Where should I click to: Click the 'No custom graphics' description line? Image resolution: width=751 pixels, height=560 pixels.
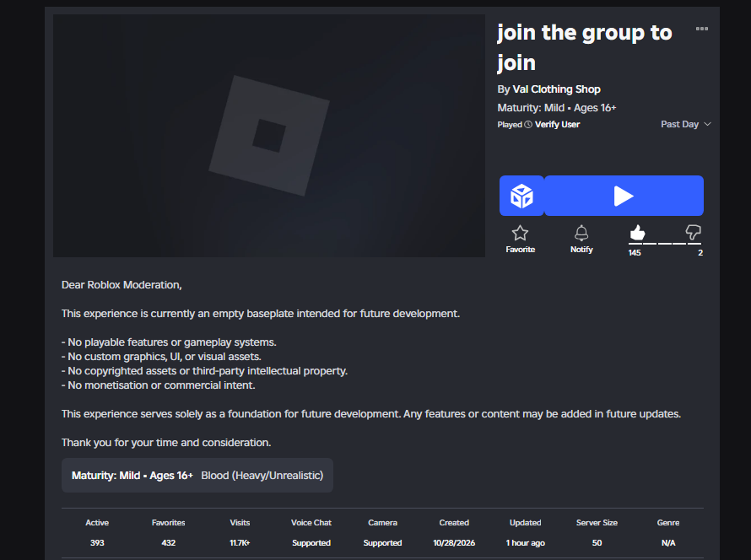161,357
